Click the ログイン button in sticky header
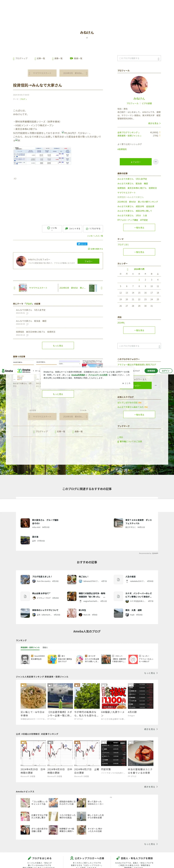 tap(166, 371)
